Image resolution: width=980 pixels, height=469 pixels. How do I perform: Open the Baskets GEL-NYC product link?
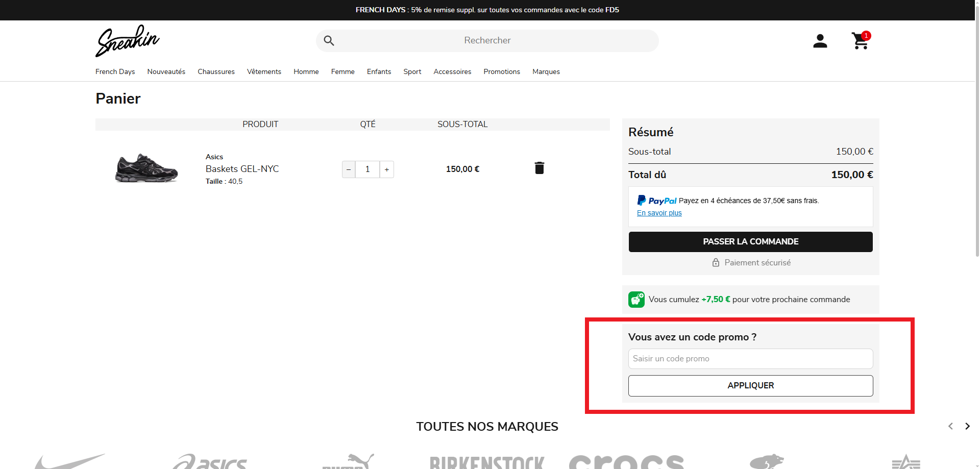(242, 169)
